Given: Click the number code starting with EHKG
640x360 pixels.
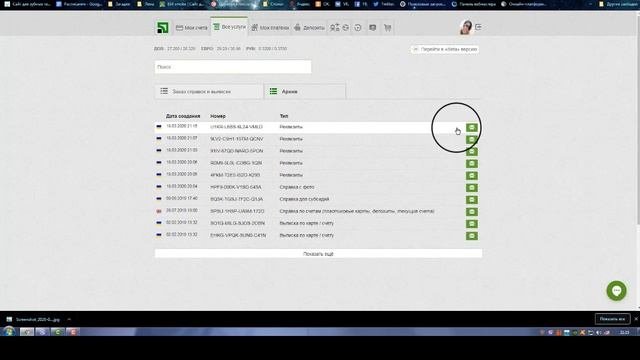Looking at the screenshot, I should tap(238, 236).
